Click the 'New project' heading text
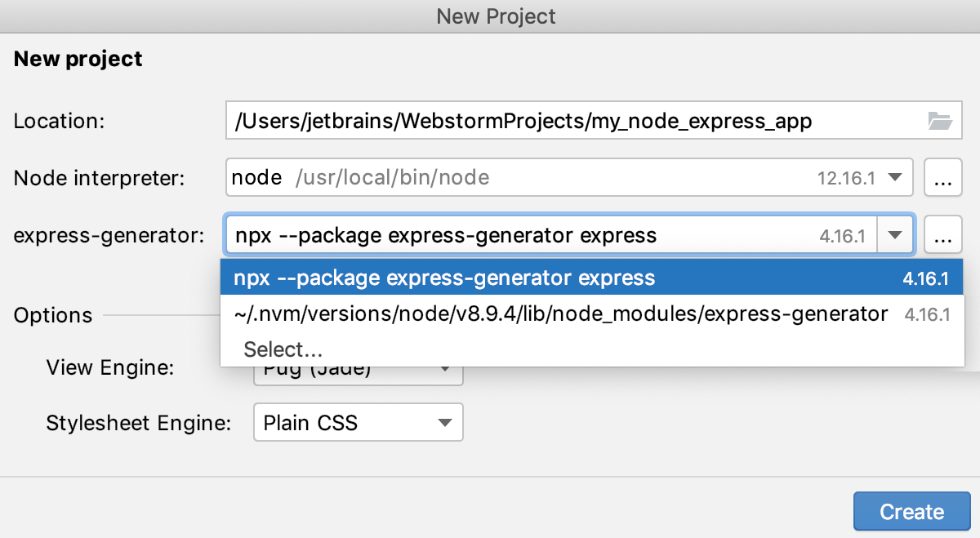Image resolution: width=980 pixels, height=538 pixels. pos(78,59)
